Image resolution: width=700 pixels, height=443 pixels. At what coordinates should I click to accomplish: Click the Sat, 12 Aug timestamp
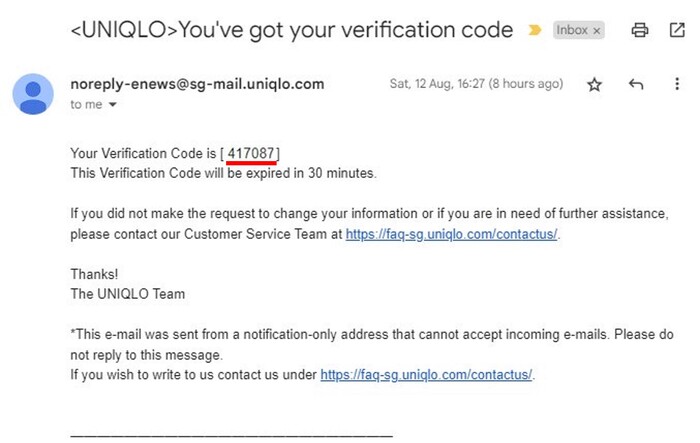[476, 85]
